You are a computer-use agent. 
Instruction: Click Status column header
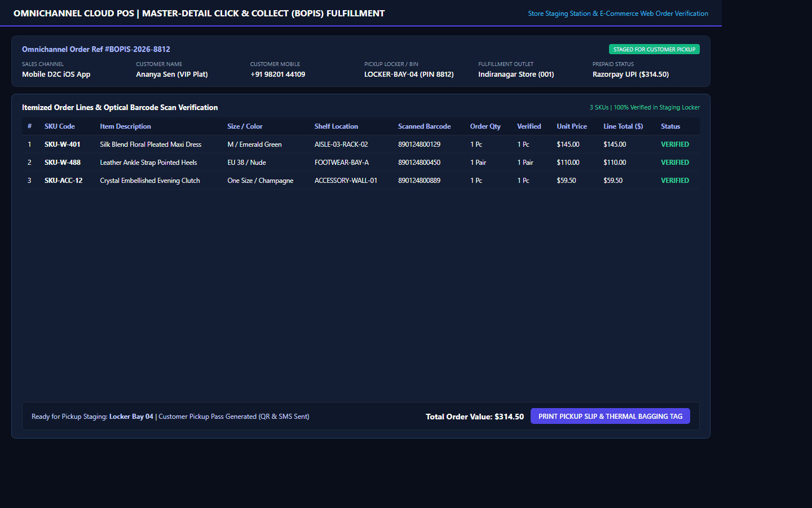tap(670, 126)
